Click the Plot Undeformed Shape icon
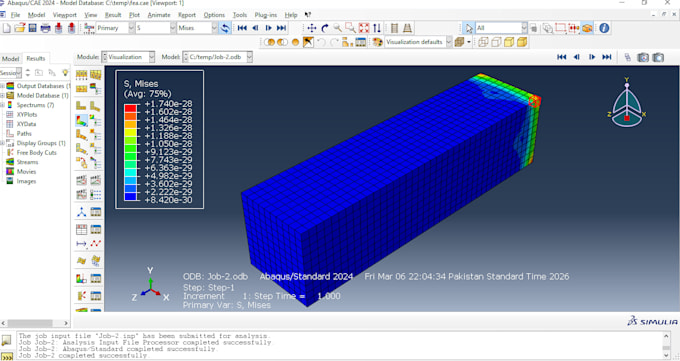Screen dimensions: 680x361 (x=82, y=105)
